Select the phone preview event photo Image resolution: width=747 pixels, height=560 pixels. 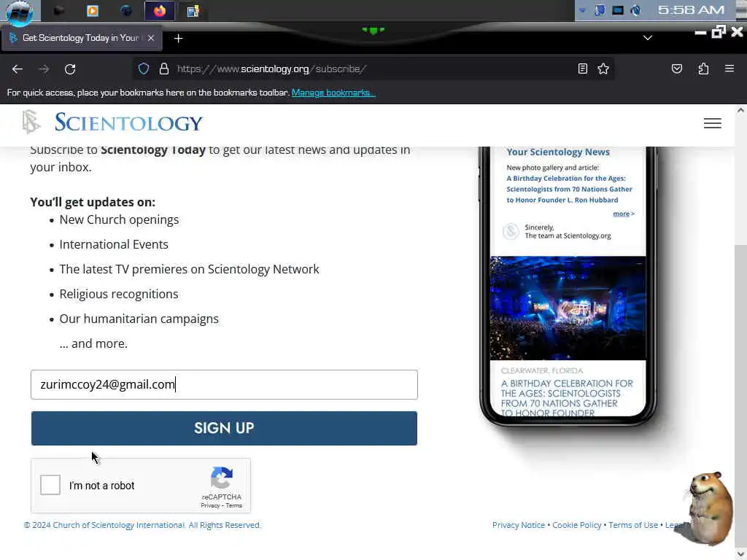[x=568, y=308]
